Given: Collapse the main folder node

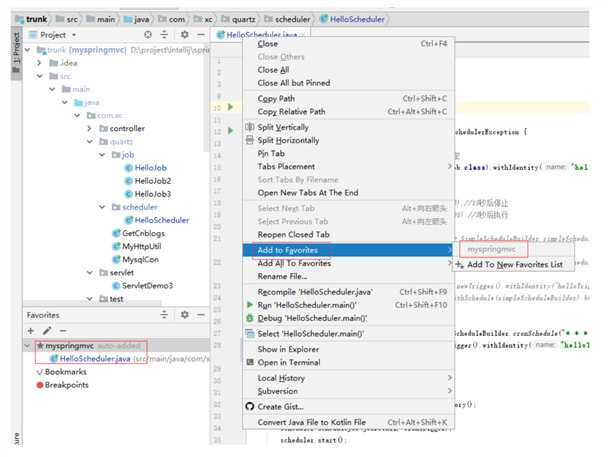Looking at the screenshot, I should (x=52, y=89).
